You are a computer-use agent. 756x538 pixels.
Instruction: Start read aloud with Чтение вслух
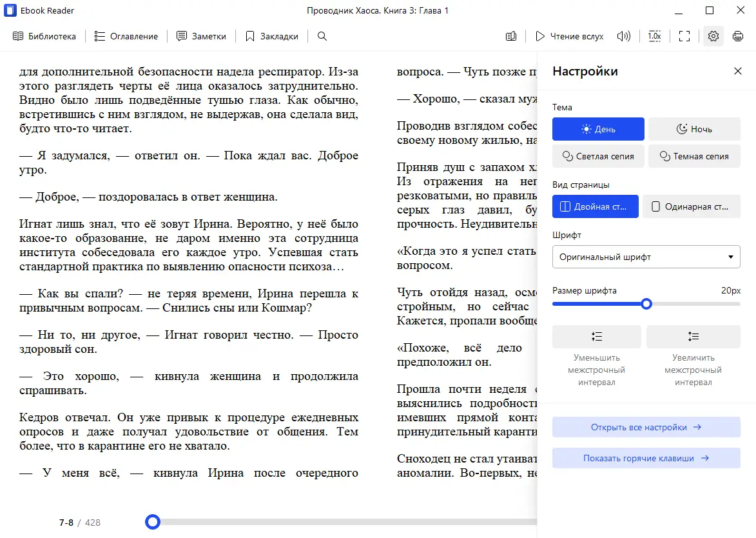click(x=569, y=36)
